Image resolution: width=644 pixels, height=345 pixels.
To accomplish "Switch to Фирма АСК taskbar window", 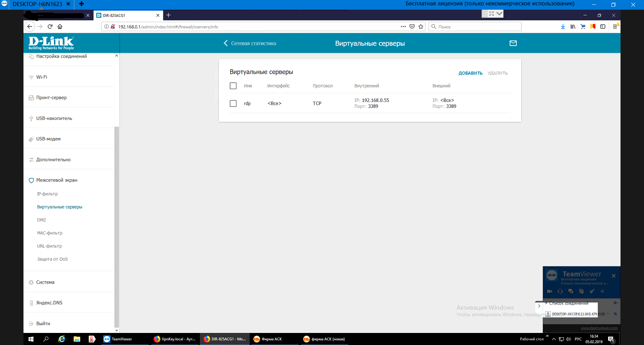I will 274,339.
